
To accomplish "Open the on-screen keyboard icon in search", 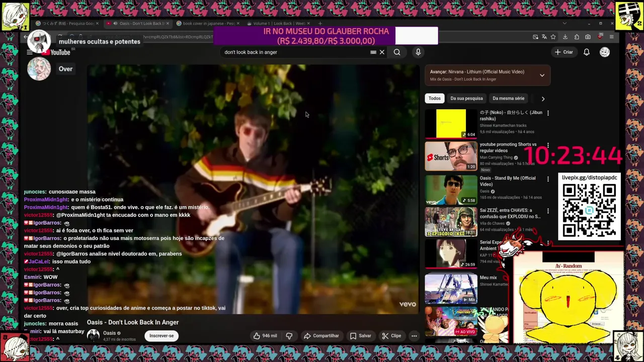I will [x=373, y=52].
